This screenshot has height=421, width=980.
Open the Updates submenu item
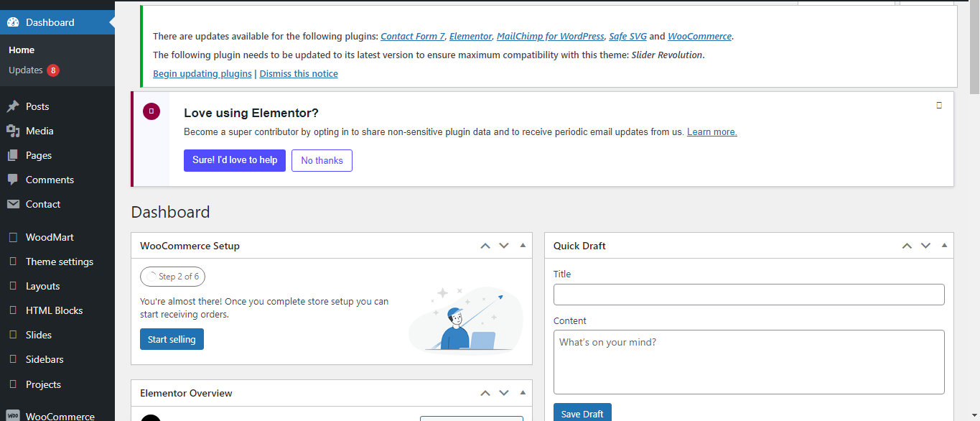pyautogui.click(x=26, y=70)
